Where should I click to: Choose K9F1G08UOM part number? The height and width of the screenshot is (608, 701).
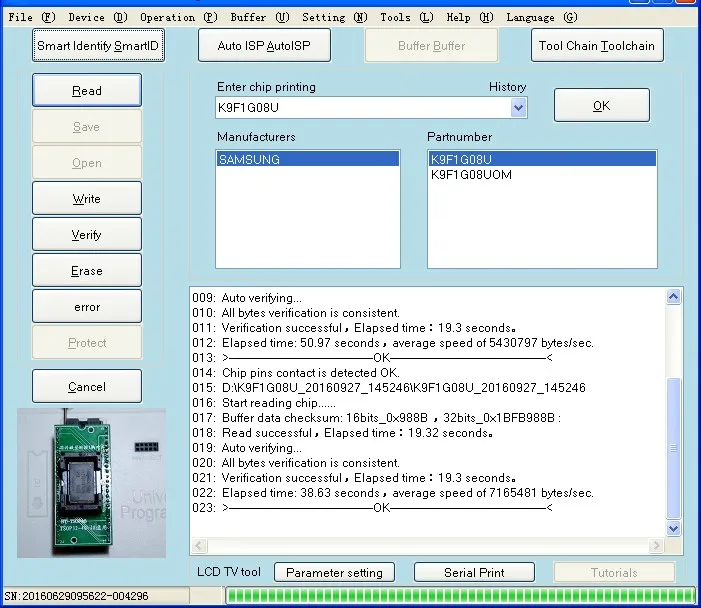tap(471, 175)
